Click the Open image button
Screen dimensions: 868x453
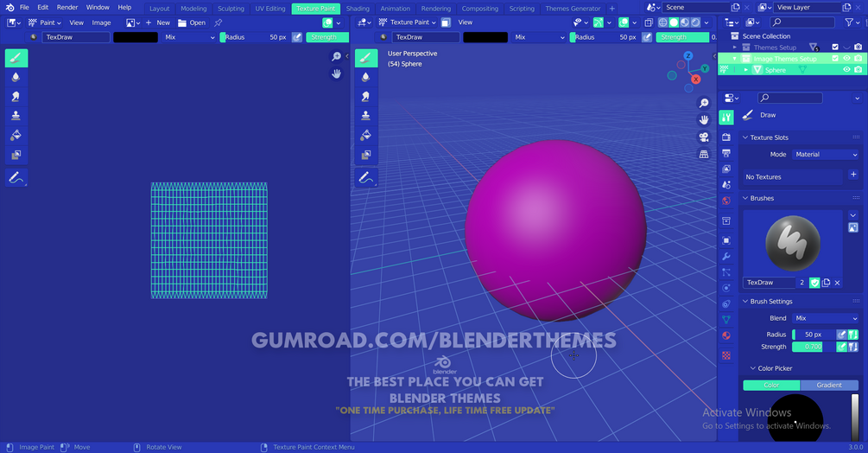point(192,22)
